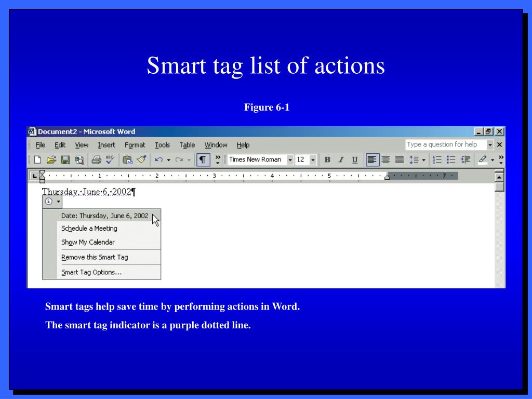Click the Print icon
Image resolution: width=532 pixels, height=399 pixels.
(96, 160)
